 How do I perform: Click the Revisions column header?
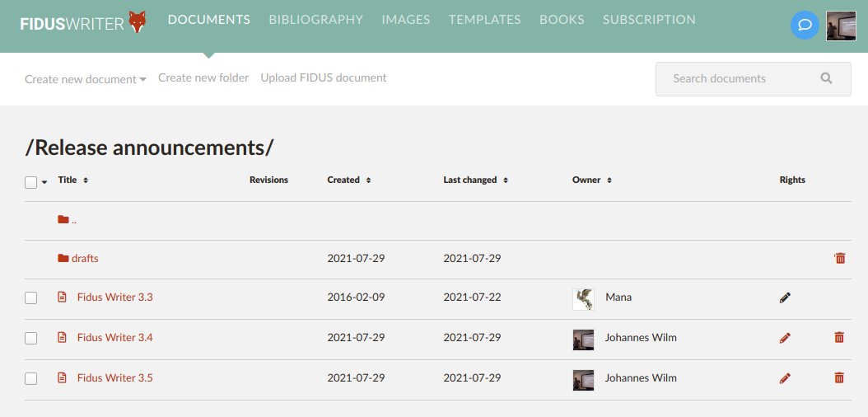coord(269,180)
